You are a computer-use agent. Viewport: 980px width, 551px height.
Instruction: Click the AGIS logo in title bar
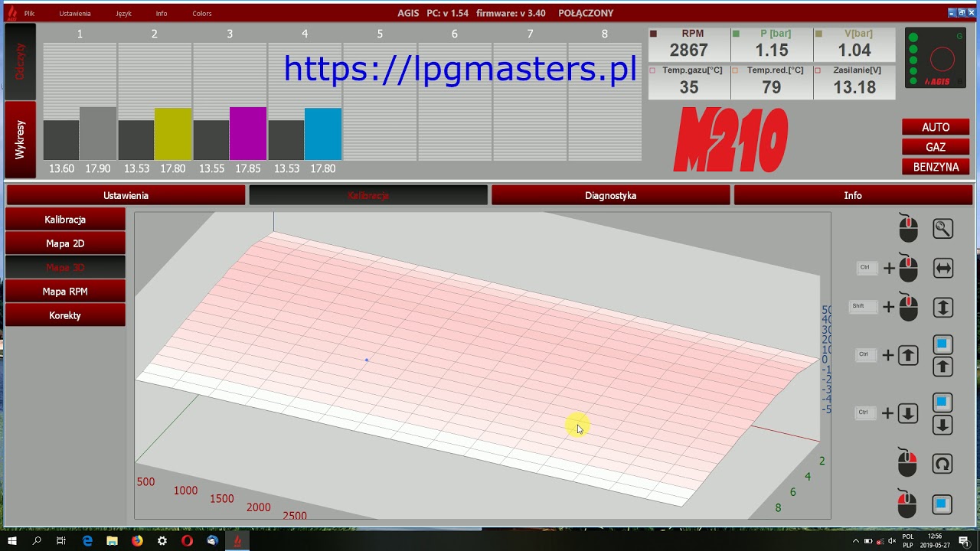[11, 13]
